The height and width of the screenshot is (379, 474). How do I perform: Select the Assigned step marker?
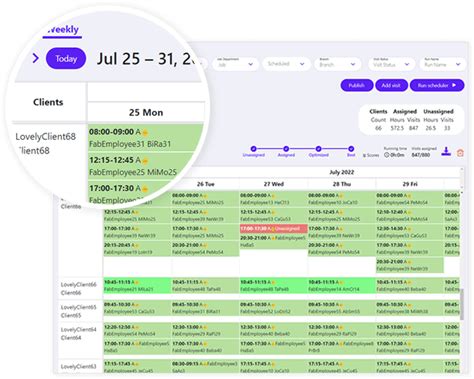pyautogui.click(x=286, y=149)
